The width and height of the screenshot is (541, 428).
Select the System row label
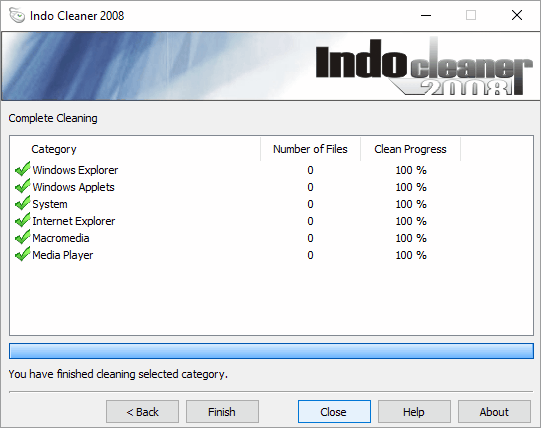[50, 204]
